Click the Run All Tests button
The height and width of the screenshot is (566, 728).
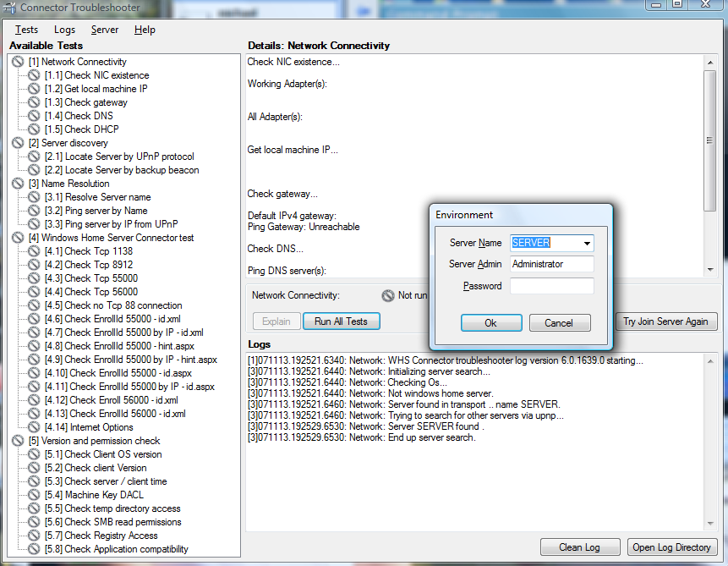click(342, 321)
